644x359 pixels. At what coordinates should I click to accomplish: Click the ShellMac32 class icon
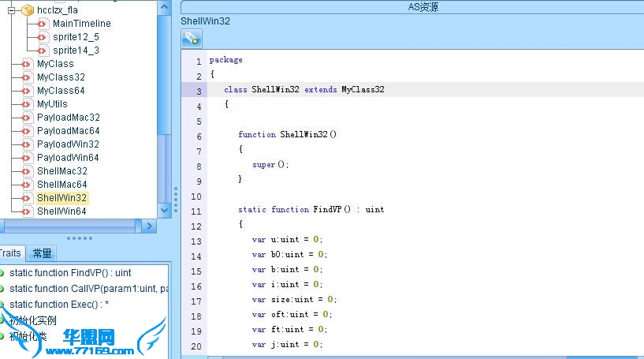27,171
